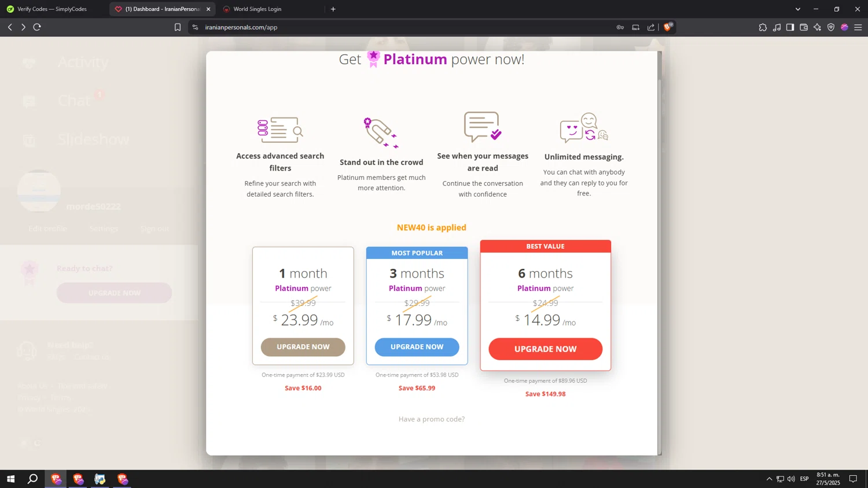Viewport: 868px width, 488px height.
Task: Click Upgrade Now for 3 months plan
Action: coord(417,347)
